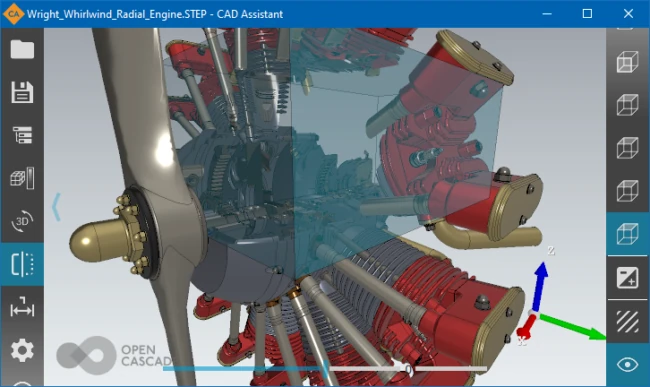This screenshot has width=650, height=387.
Task: Select the measure distance tool
Action: tap(22, 307)
